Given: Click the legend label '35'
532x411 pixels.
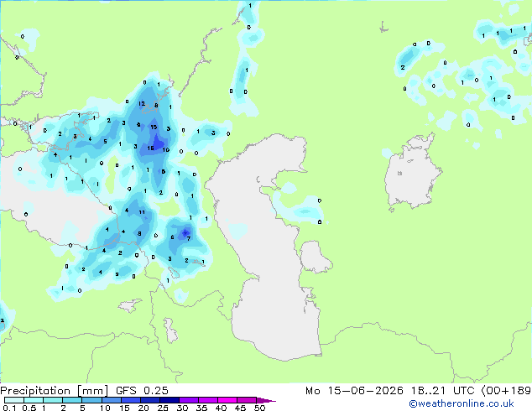Looking at the screenshot, I should tap(201, 408).
